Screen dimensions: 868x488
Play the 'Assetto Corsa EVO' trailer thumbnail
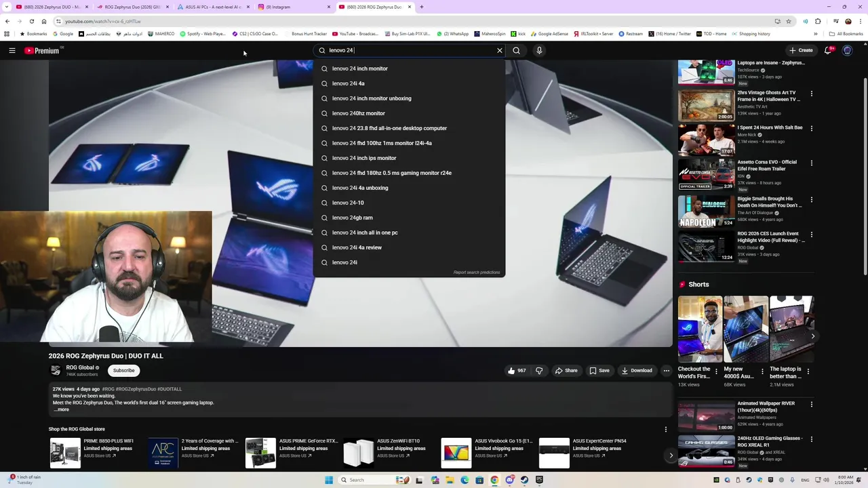pos(706,174)
